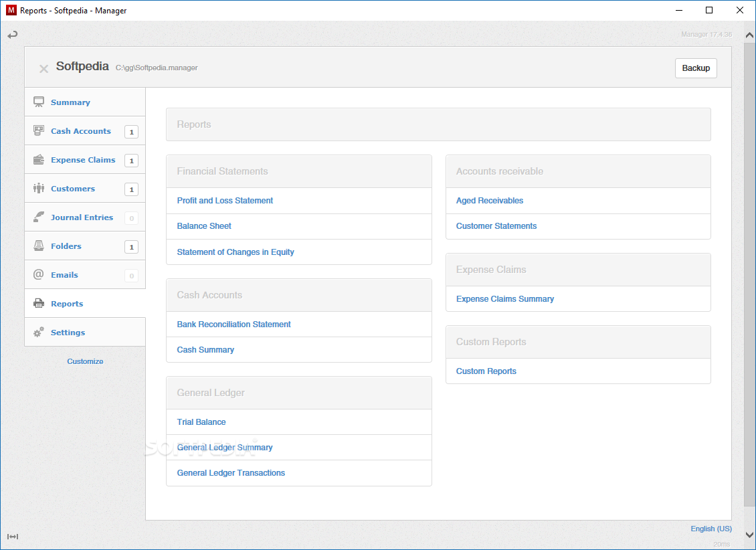Image resolution: width=756 pixels, height=550 pixels.
Task: Click the Folders drawer icon
Action: tap(39, 246)
